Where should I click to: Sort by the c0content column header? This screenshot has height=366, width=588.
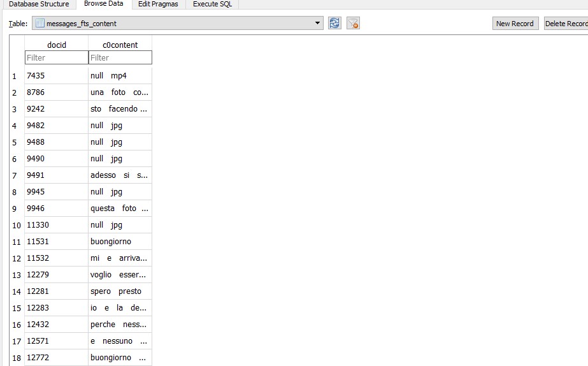[120, 45]
